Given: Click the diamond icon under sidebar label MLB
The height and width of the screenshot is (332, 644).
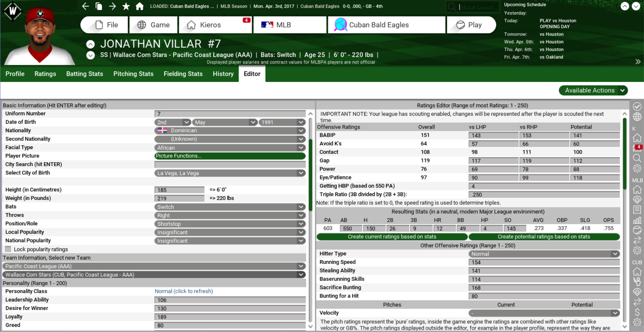Looking at the screenshot, I should pyautogui.click(x=637, y=200).
